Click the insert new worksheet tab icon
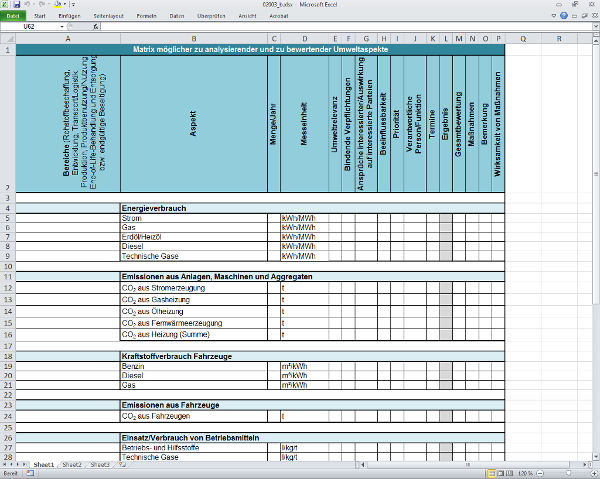The height and width of the screenshot is (479, 600). (x=122, y=465)
